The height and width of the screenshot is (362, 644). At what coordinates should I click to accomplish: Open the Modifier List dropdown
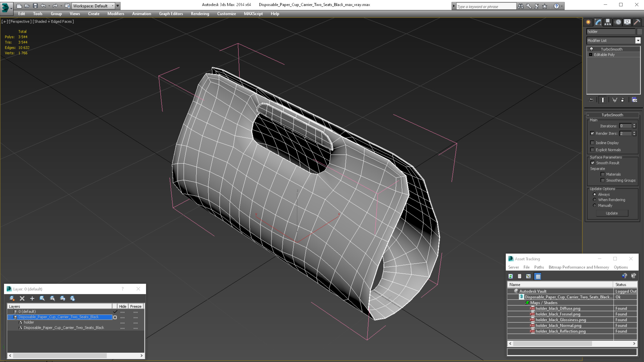click(638, 40)
